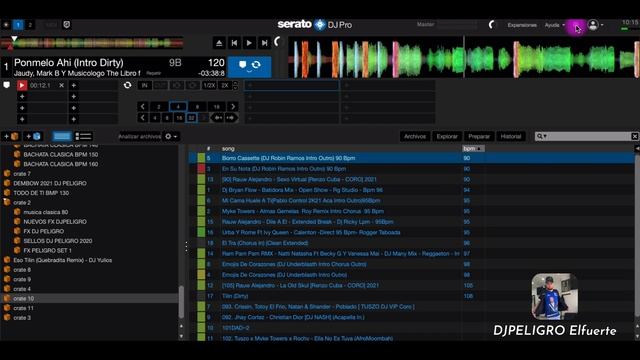640x360 pixels.
Task: Choose the 32-beat jump size
Action: (191, 118)
